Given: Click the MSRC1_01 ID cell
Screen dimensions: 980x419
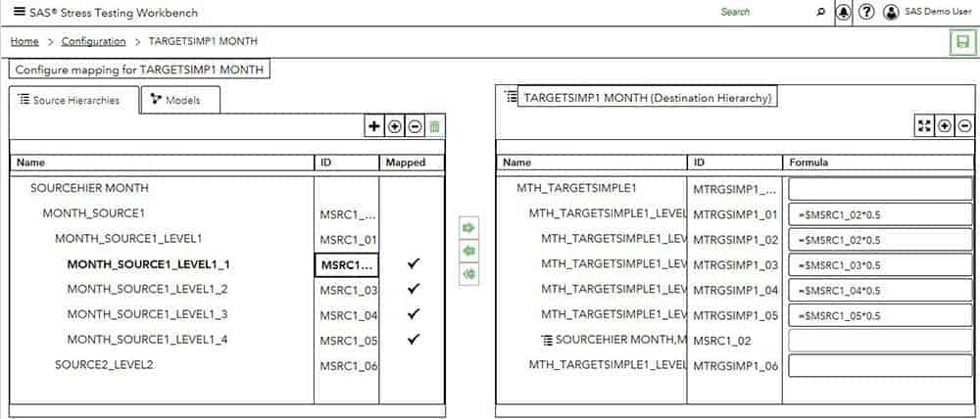Looking at the screenshot, I should [x=348, y=239].
